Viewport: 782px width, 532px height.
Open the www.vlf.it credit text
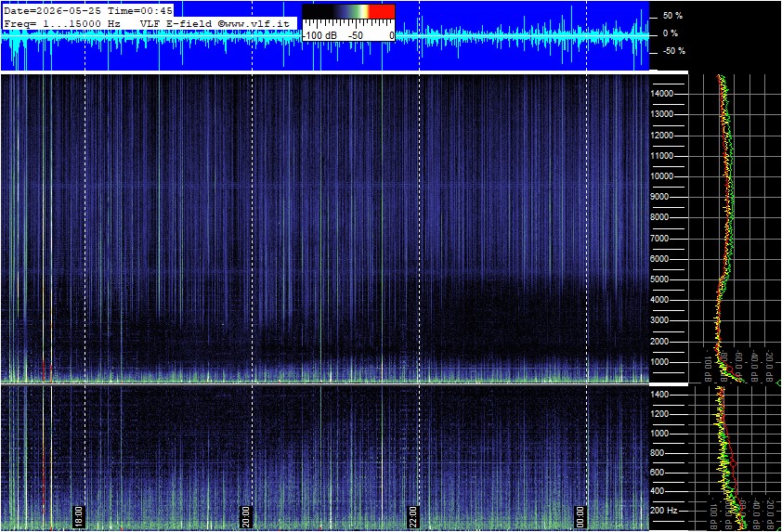[254, 23]
